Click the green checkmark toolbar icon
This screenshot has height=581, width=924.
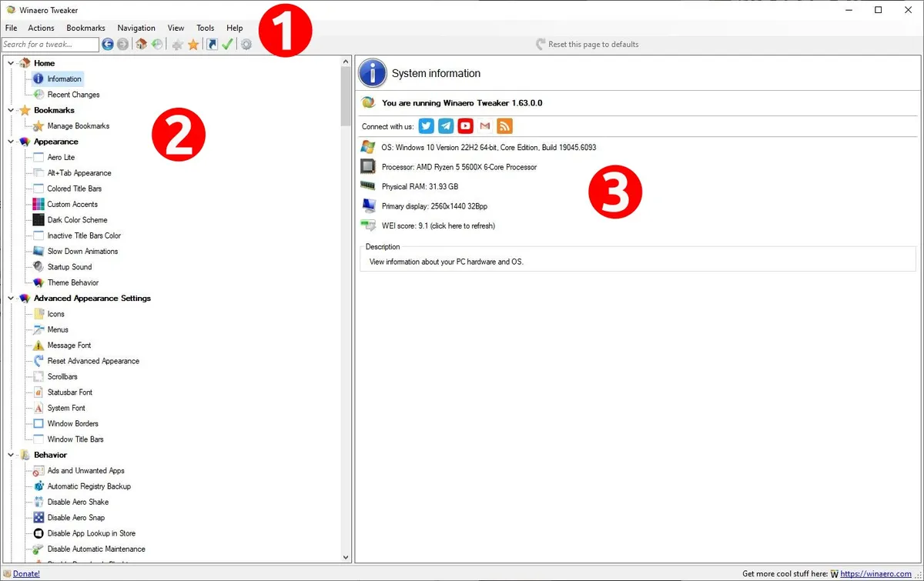(x=227, y=44)
